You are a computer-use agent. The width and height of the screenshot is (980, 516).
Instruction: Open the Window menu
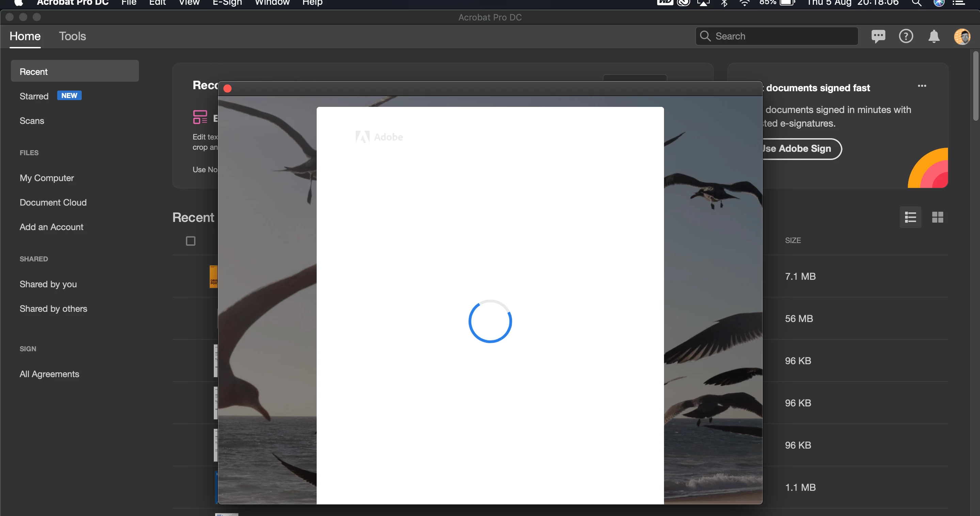(x=272, y=3)
